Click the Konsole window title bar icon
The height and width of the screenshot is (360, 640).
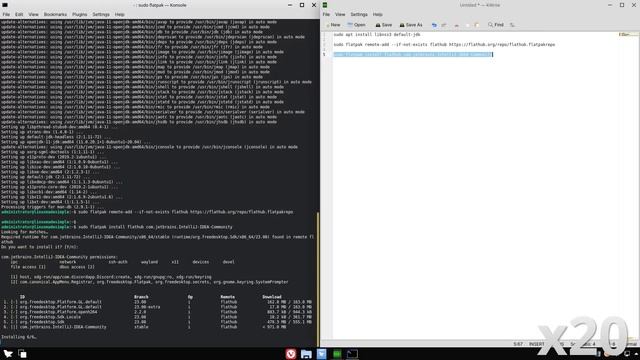coord(5,5)
